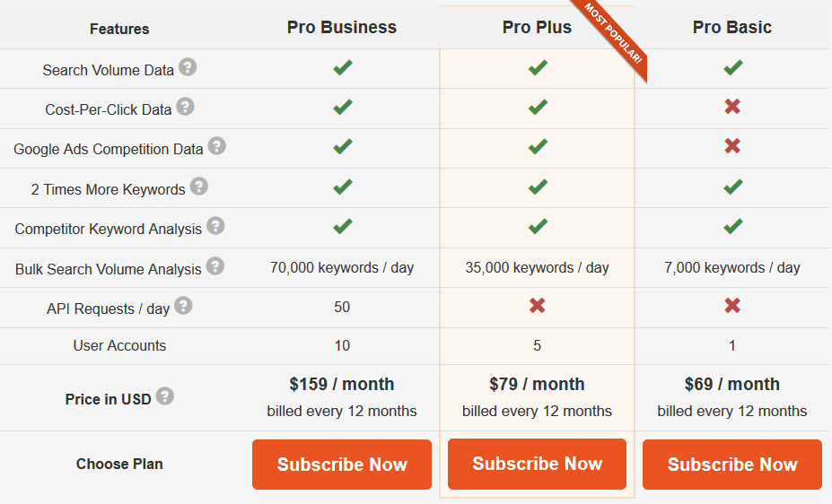The width and height of the screenshot is (832, 504).
Task: Click help icon for Competitor Keyword Analysis
Action: click(215, 226)
